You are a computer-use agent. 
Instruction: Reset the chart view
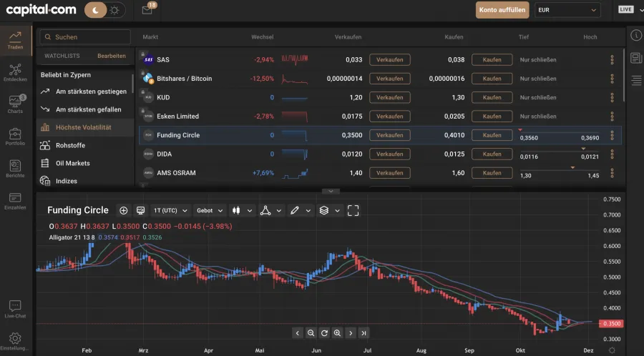coord(324,333)
